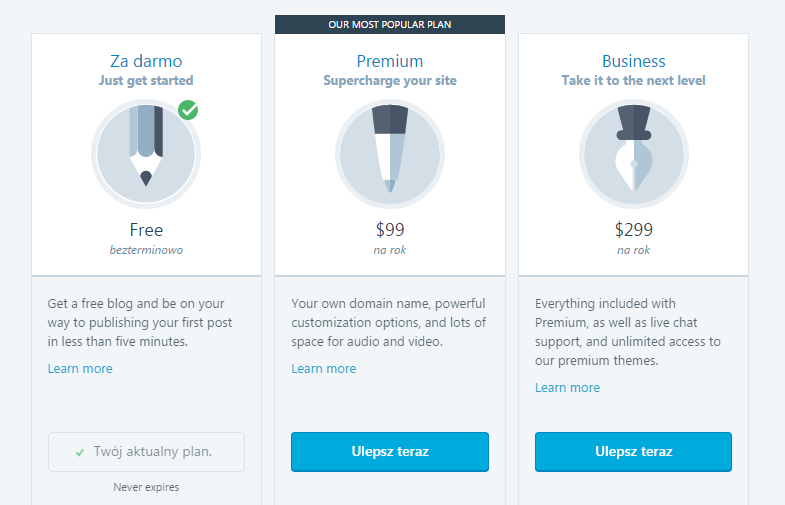Open Learn more link for Business plan
The height and width of the screenshot is (505, 785).
click(x=567, y=388)
